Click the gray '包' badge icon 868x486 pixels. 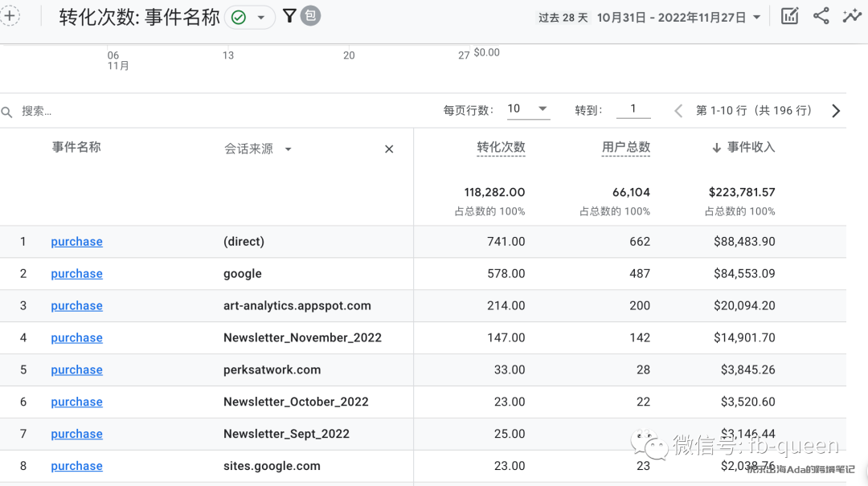310,16
